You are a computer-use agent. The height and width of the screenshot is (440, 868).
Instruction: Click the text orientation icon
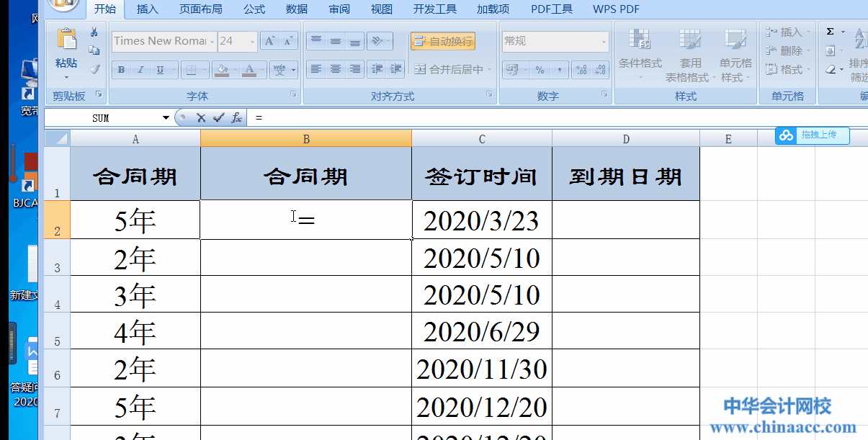coord(377,42)
